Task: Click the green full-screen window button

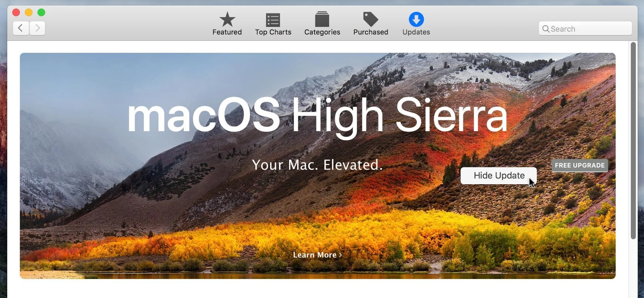Action: click(41, 12)
